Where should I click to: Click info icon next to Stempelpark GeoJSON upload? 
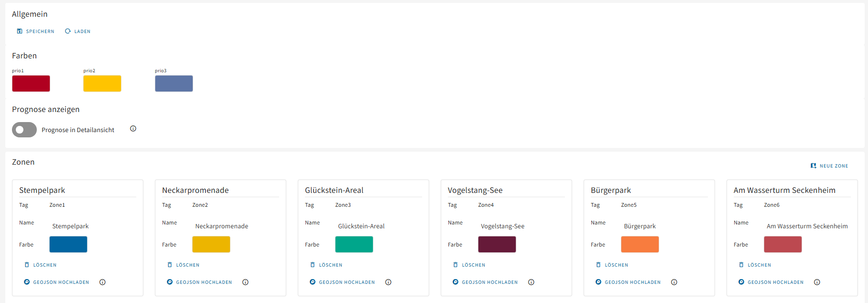(x=102, y=282)
